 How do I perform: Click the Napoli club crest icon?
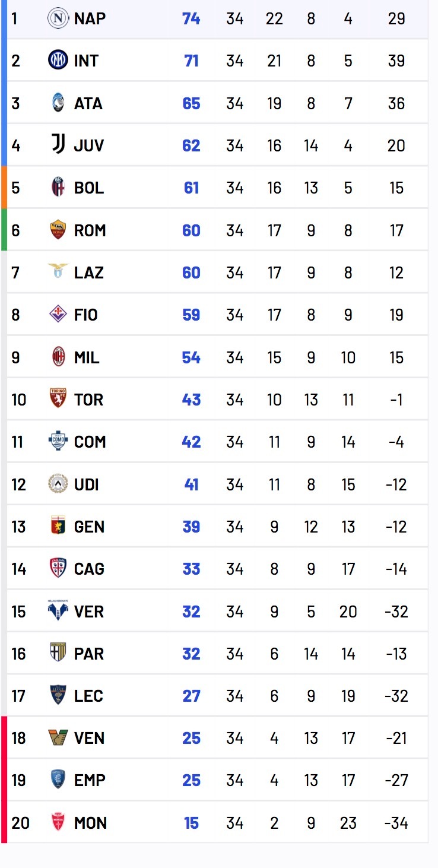58,18
